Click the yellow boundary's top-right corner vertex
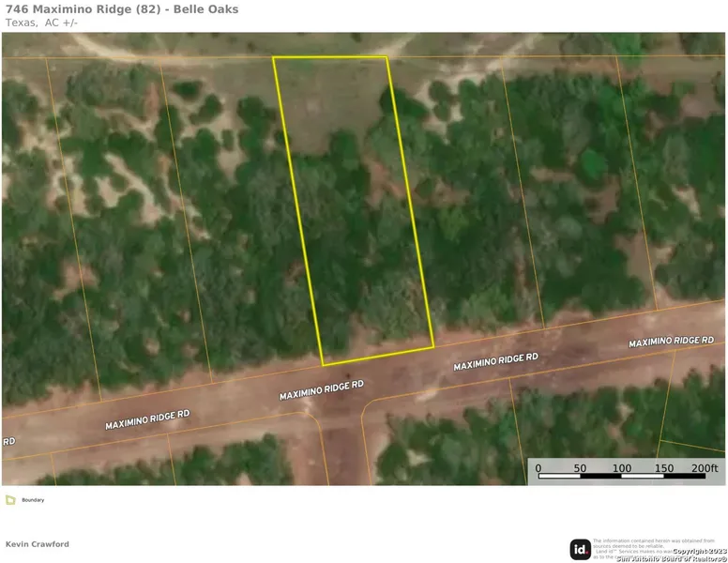The image size is (728, 563). [387, 57]
